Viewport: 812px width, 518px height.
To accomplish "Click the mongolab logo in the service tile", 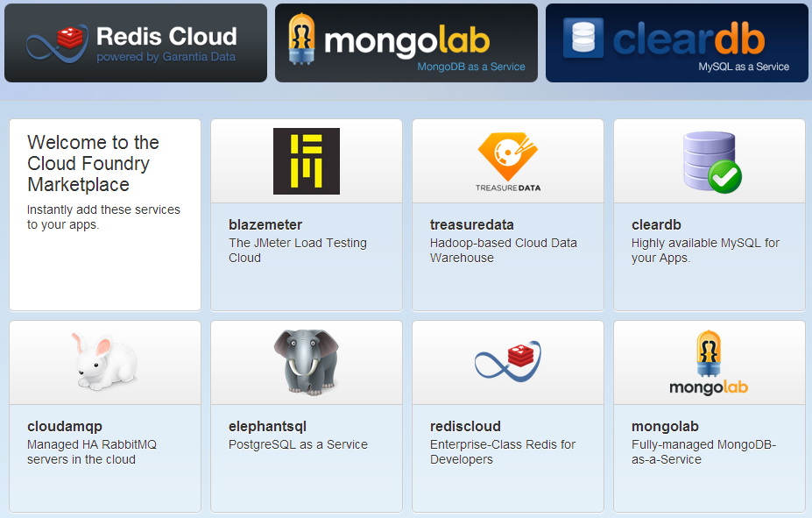I will [x=709, y=363].
